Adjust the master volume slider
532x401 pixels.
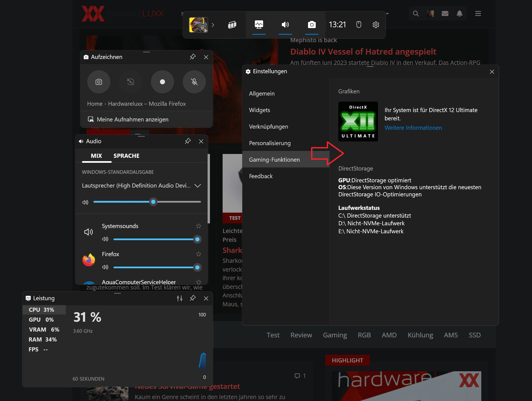point(147,202)
